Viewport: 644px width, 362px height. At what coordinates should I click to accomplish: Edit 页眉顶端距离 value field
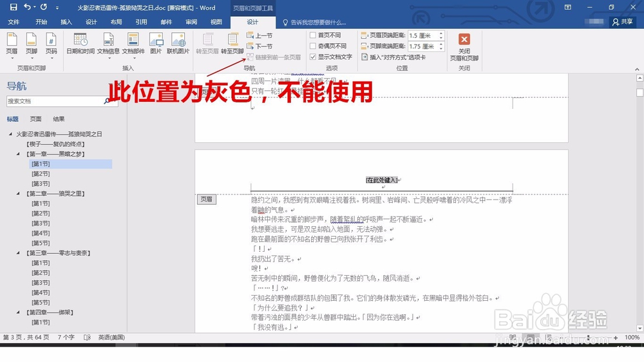(422, 35)
